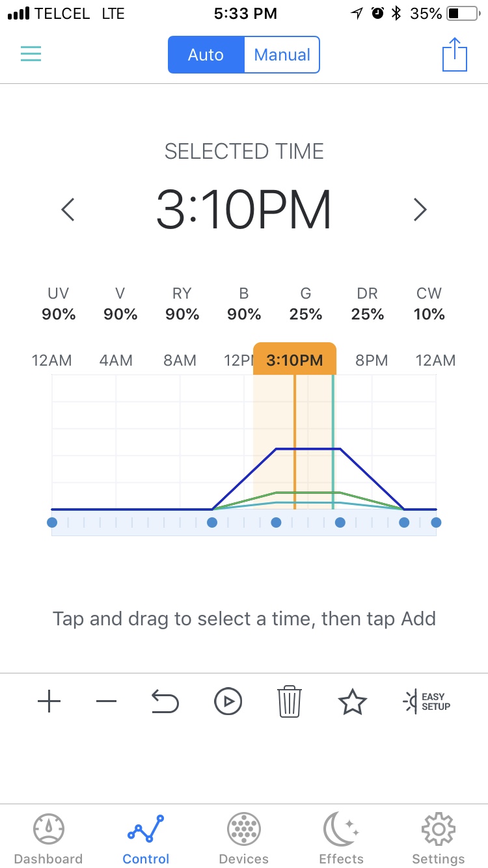Tap the share export icon
Image resolution: width=488 pixels, height=868 pixels.
(x=455, y=55)
